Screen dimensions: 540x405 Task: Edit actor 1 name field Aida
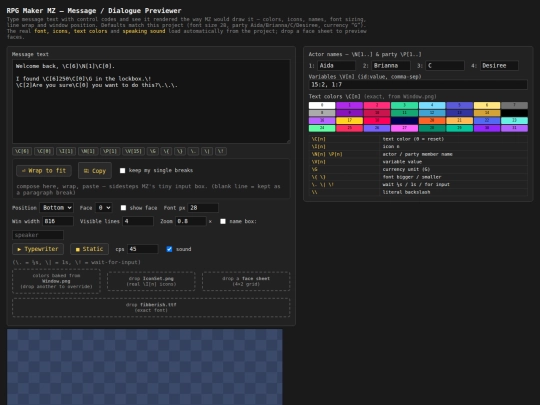[x=336, y=65]
